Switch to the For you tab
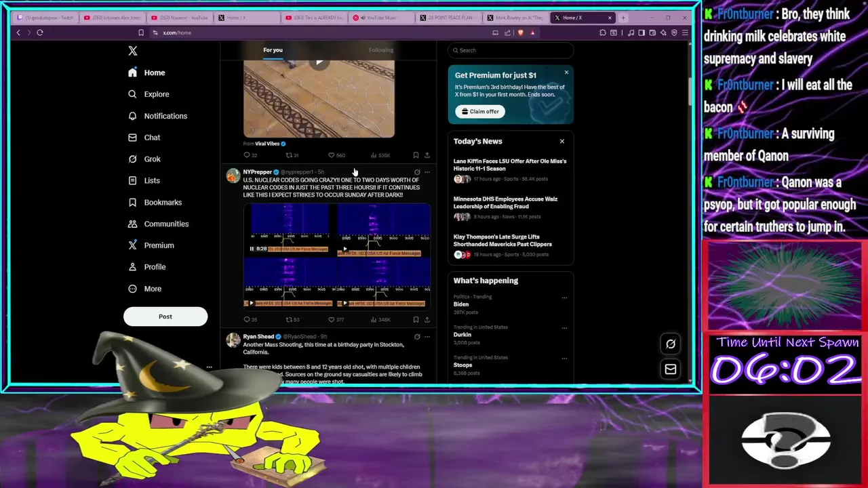The image size is (868, 488). (x=273, y=50)
